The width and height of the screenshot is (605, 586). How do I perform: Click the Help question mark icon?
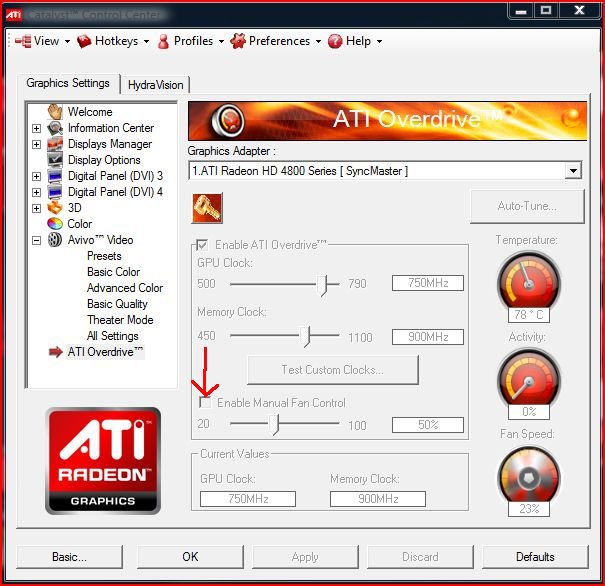[335, 41]
